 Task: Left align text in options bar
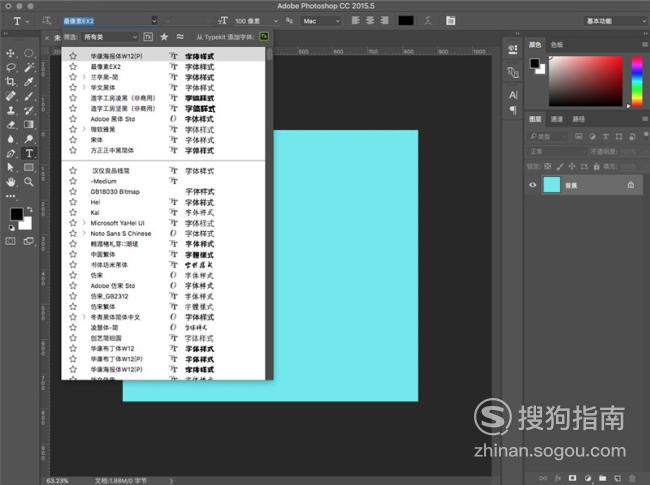coord(356,20)
